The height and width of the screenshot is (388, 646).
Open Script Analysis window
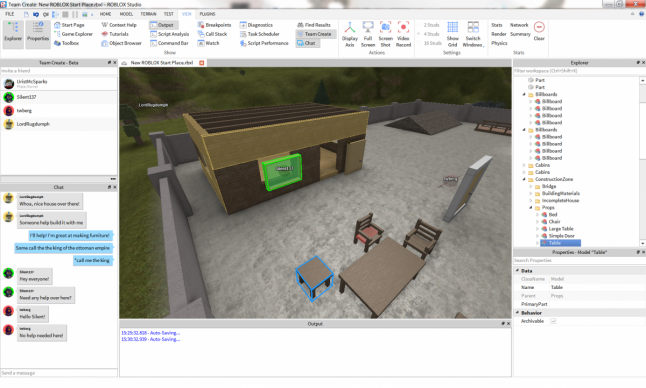point(170,34)
